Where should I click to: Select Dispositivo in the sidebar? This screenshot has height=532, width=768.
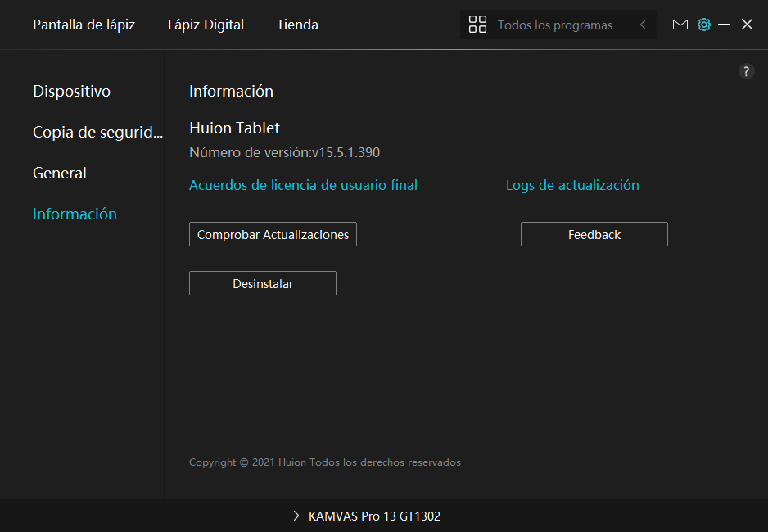click(71, 91)
